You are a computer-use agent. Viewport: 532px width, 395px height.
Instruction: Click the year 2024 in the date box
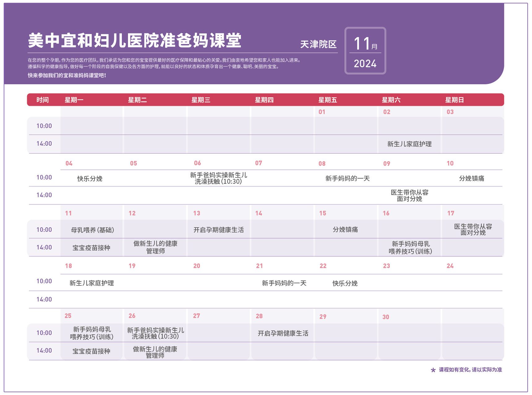point(365,64)
